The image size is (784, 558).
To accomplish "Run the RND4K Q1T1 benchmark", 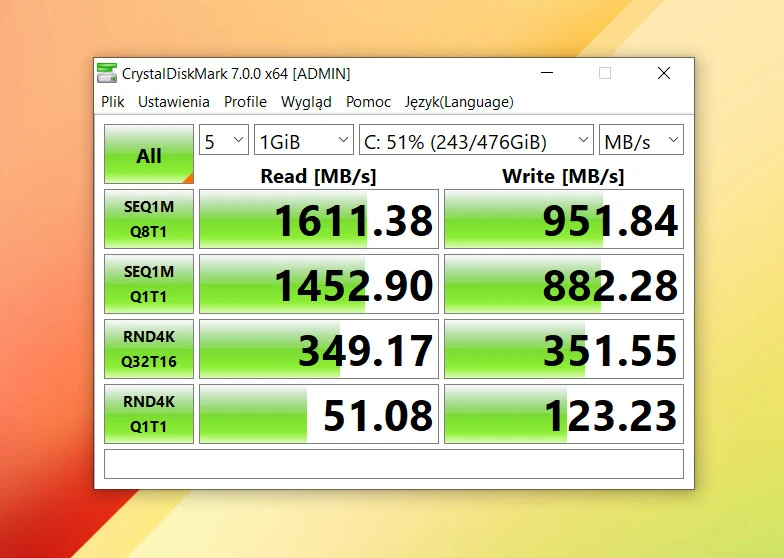I will point(149,414).
